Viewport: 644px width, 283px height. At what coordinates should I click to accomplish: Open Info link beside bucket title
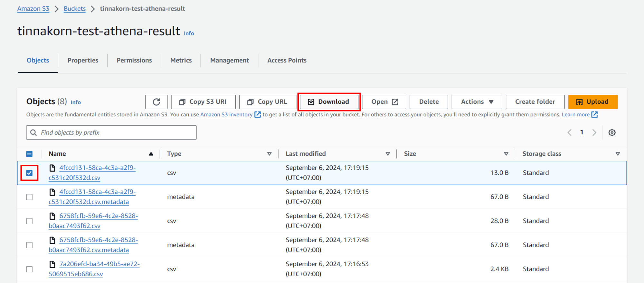[x=189, y=33]
